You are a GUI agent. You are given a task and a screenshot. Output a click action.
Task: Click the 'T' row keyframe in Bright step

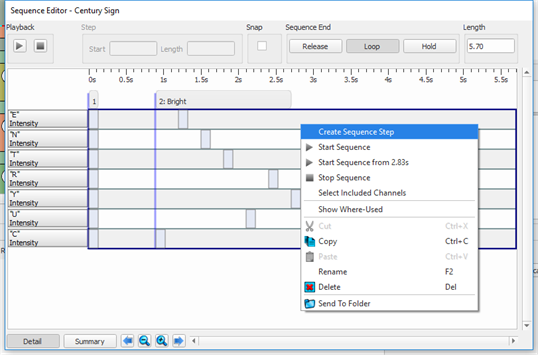point(228,159)
